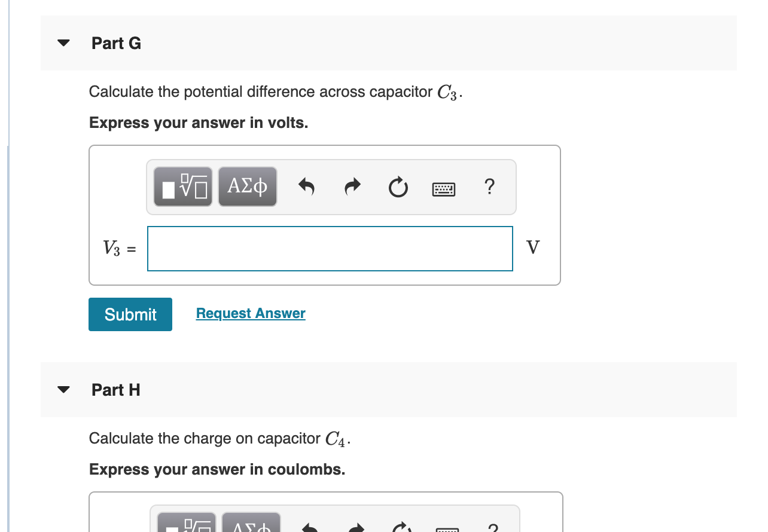This screenshot has height=532, width=768.
Task: Reset the V3 answer field with the reset icon
Action: [x=398, y=186]
